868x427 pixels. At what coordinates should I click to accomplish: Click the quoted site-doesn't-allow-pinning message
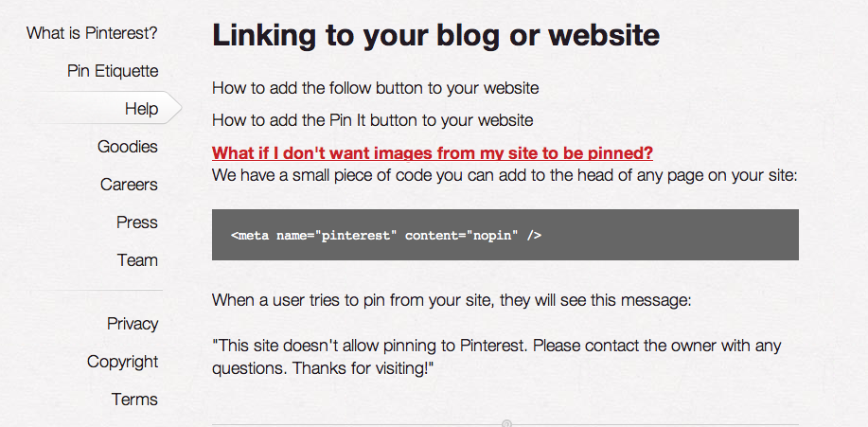tap(497, 357)
